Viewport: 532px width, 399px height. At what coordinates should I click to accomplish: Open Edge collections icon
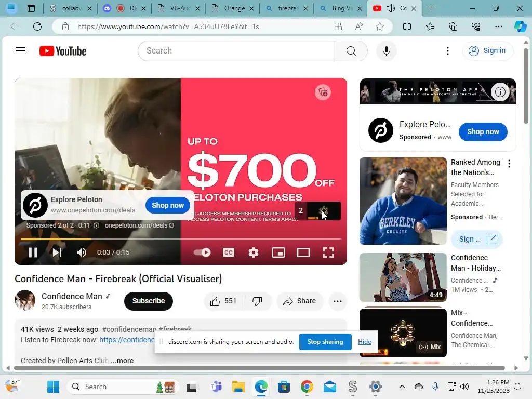[453, 26]
